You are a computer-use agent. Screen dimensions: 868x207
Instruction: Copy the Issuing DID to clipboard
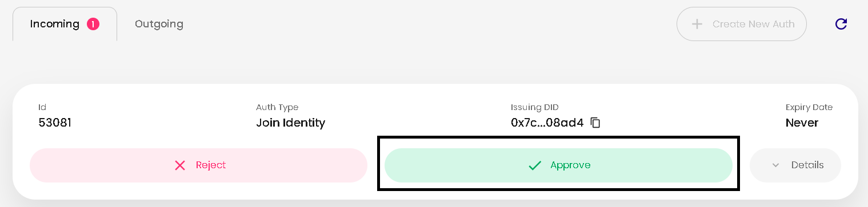[x=595, y=123]
